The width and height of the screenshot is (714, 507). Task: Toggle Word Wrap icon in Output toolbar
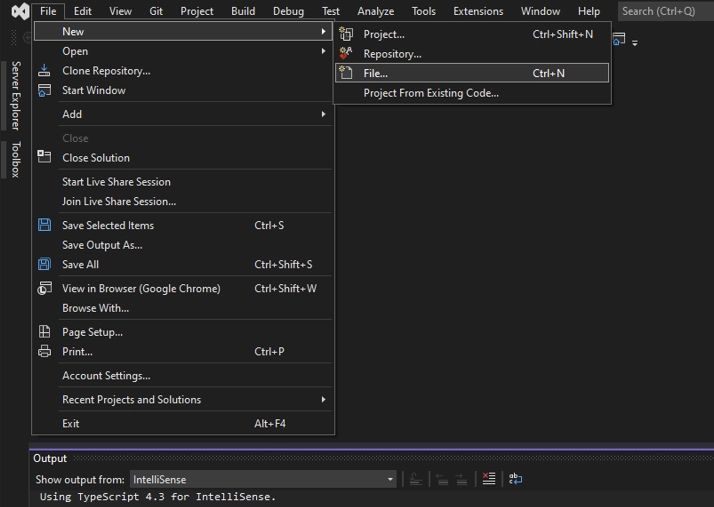(x=515, y=479)
